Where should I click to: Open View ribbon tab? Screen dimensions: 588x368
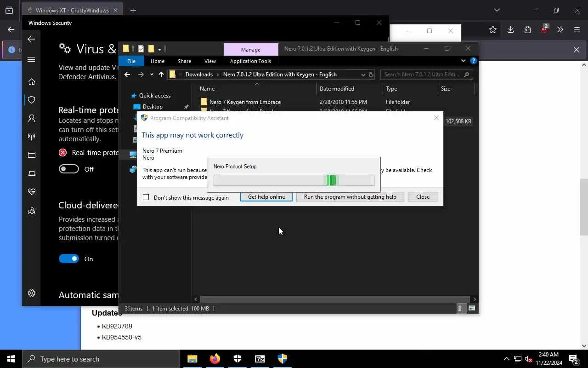coord(210,61)
